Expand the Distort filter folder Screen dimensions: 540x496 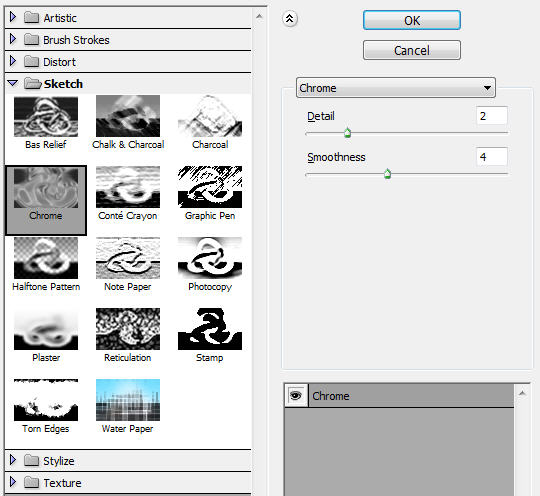click(x=13, y=61)
